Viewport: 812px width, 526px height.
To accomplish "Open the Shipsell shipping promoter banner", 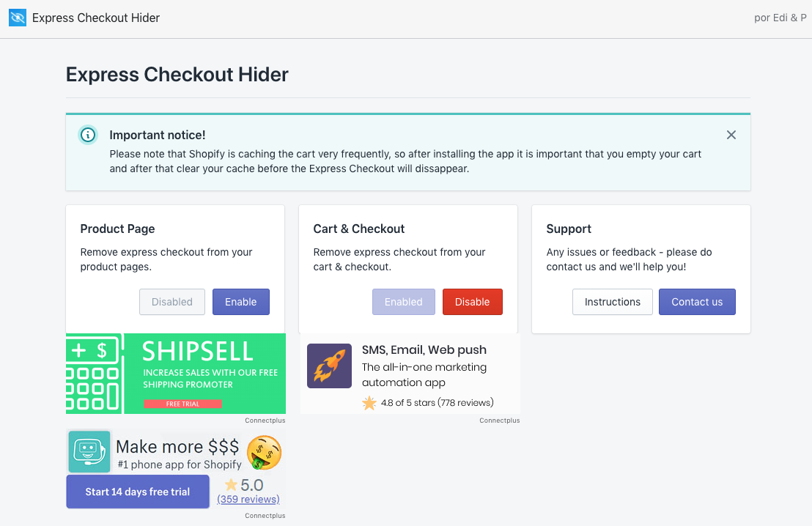I will pyautogui.click(x=210, y=373).
